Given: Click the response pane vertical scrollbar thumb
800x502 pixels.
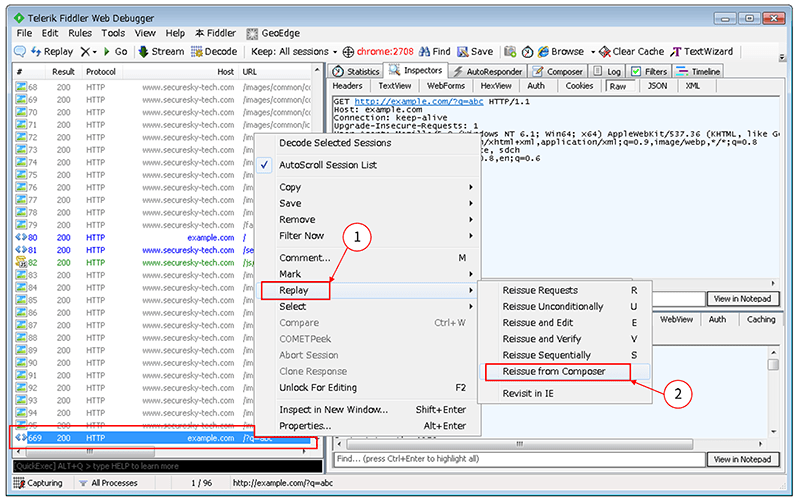Looking at the screenshot, I should click(773, 364).
